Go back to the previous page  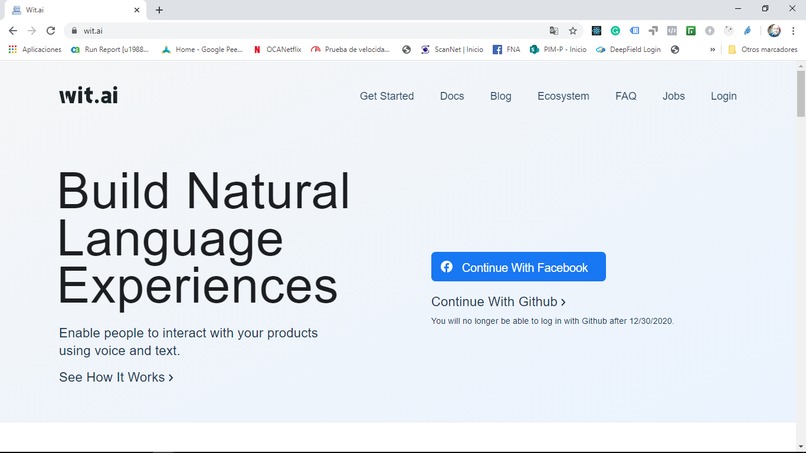tap(13, 31)
